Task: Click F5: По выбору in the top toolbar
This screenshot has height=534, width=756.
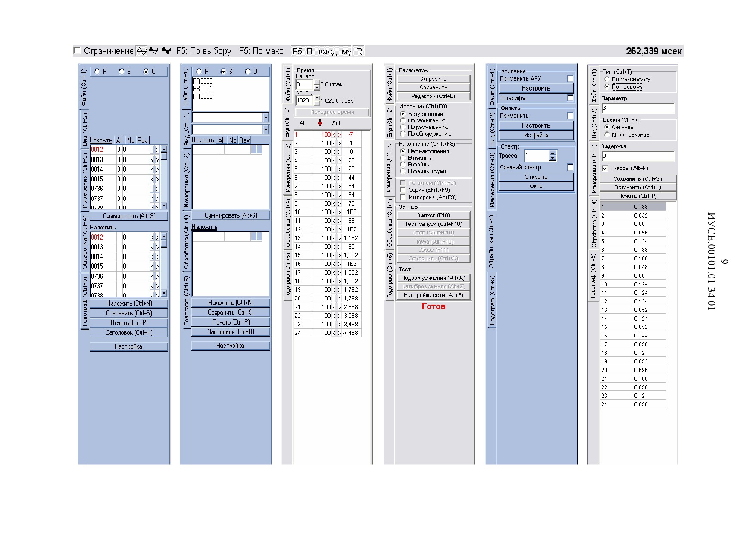Action: (203, 51)
